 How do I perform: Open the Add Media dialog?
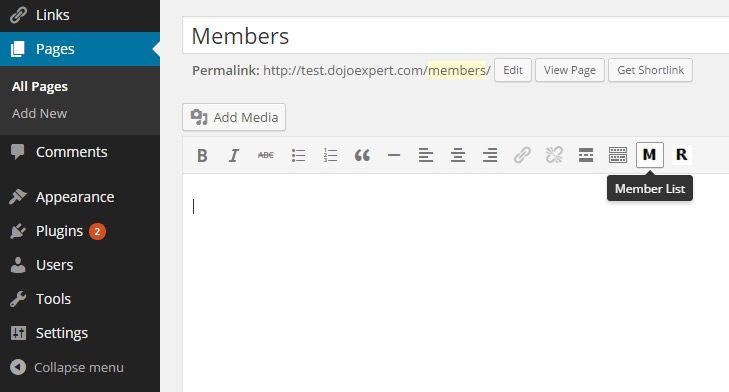[234, 117]
